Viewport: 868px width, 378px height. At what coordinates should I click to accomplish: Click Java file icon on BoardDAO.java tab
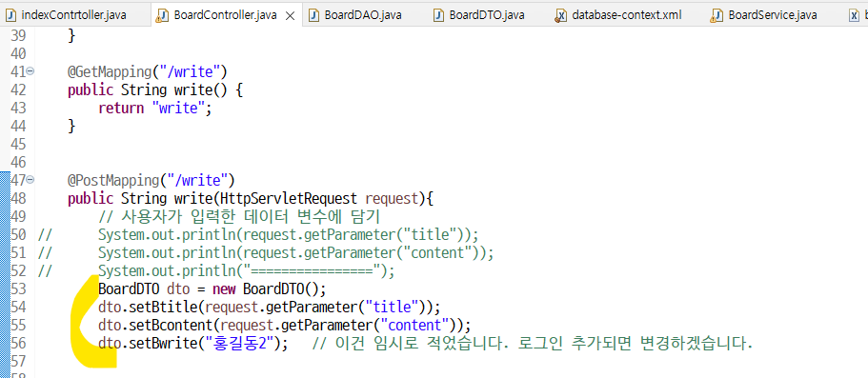tap(313, 15)
